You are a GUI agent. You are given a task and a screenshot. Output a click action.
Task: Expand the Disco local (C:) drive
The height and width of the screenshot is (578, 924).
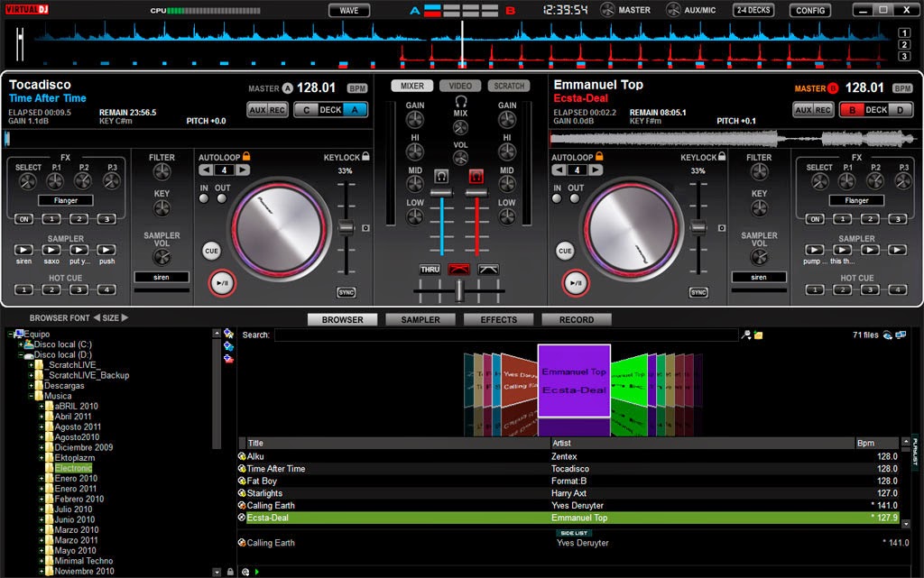tap(21, 345)
